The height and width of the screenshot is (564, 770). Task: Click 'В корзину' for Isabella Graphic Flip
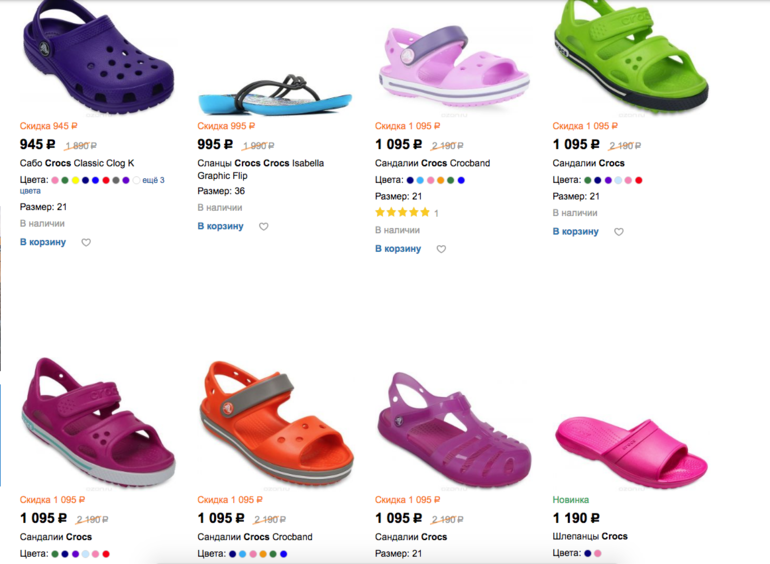point(220,226)
